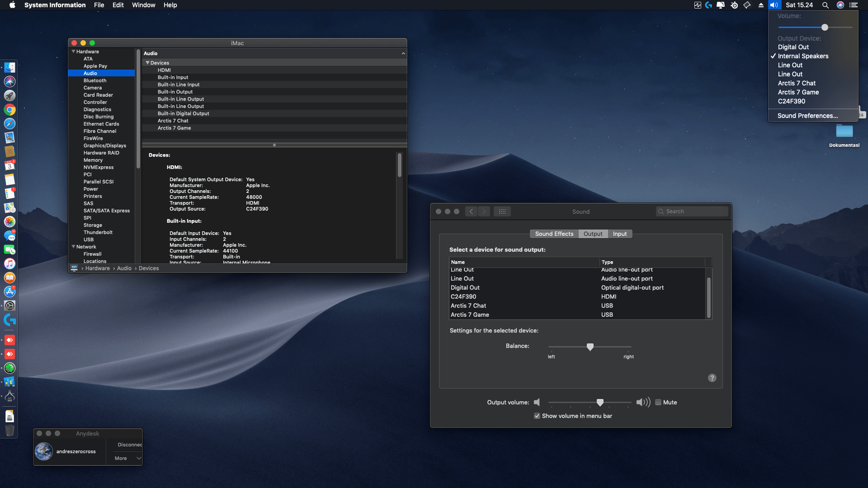
Task: Open the Sound help question mark button
Action: (x=712, y=378)
